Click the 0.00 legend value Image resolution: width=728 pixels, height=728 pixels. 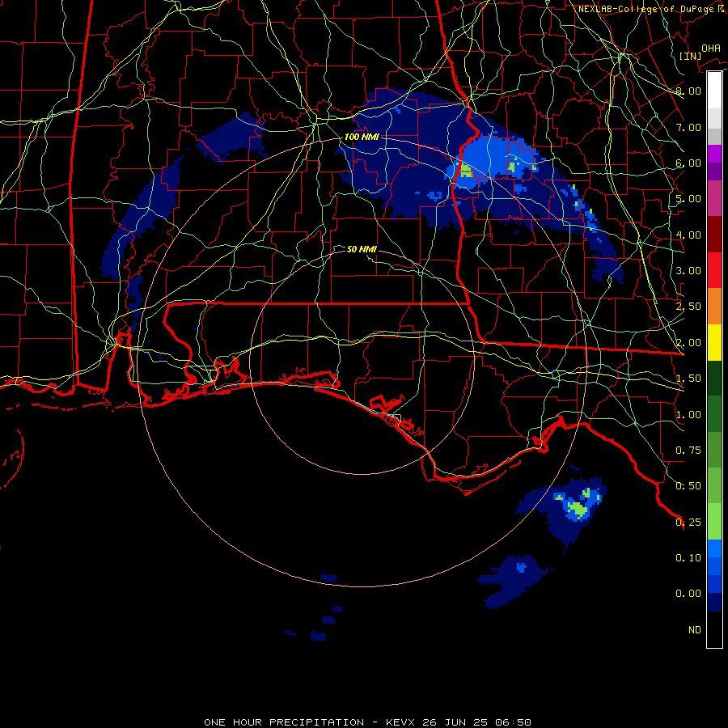(688, 594)
